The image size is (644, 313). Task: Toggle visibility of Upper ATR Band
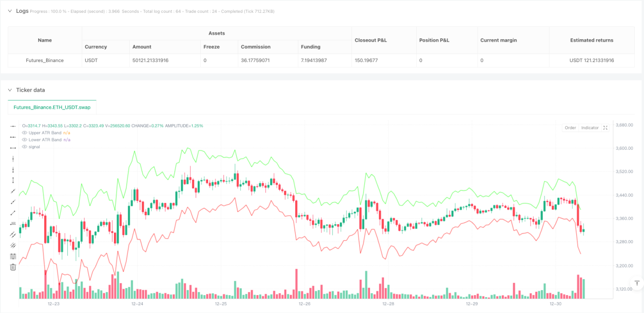pyautogui.click(x=25, y=133)
